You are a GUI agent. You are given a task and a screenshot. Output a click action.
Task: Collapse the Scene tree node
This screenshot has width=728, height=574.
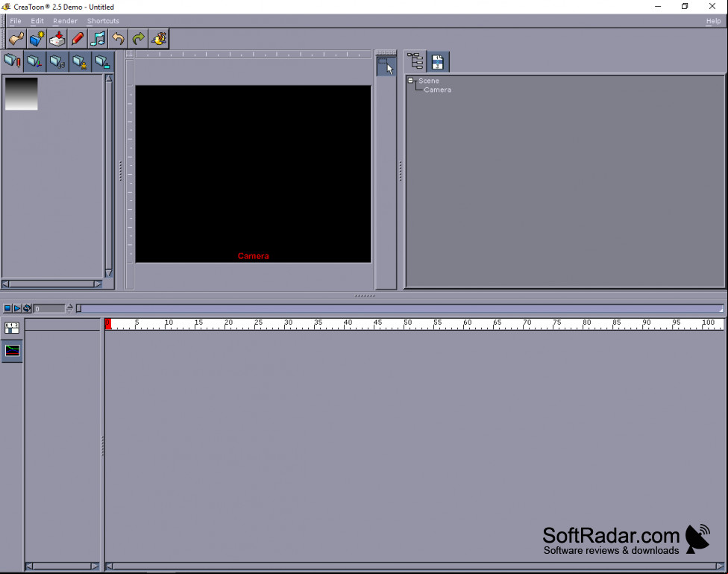410,81
